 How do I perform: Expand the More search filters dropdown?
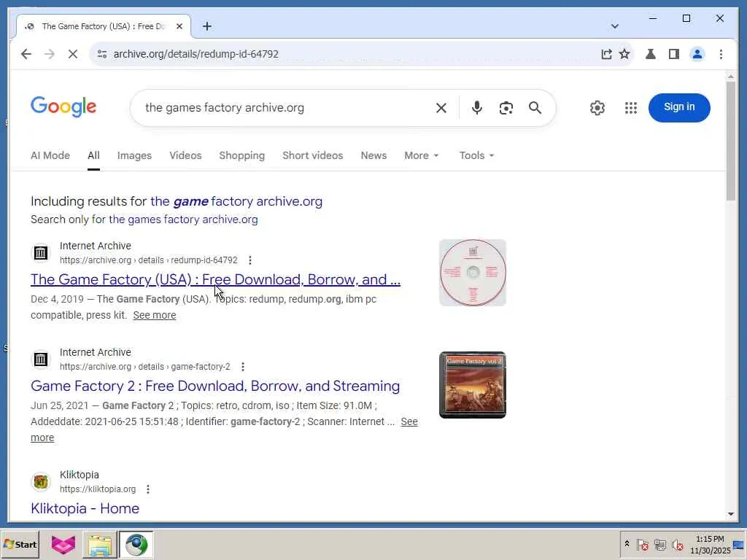pos(422,156)
